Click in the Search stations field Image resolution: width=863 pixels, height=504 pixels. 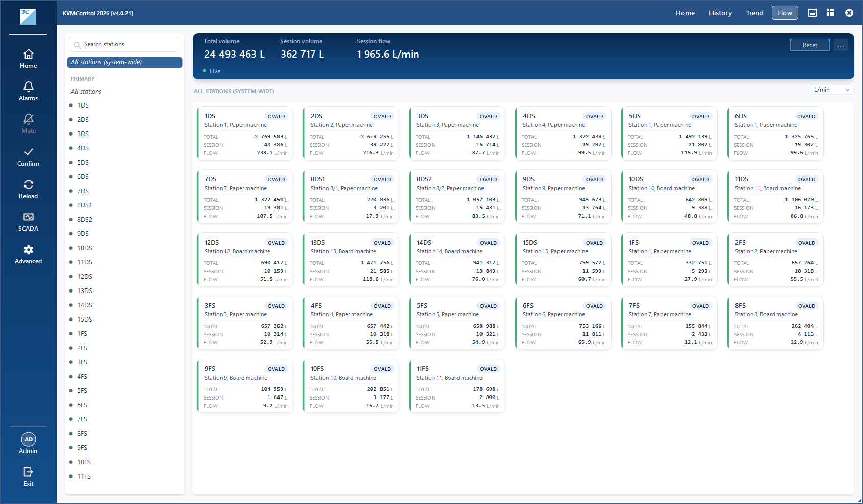(124, 44)
